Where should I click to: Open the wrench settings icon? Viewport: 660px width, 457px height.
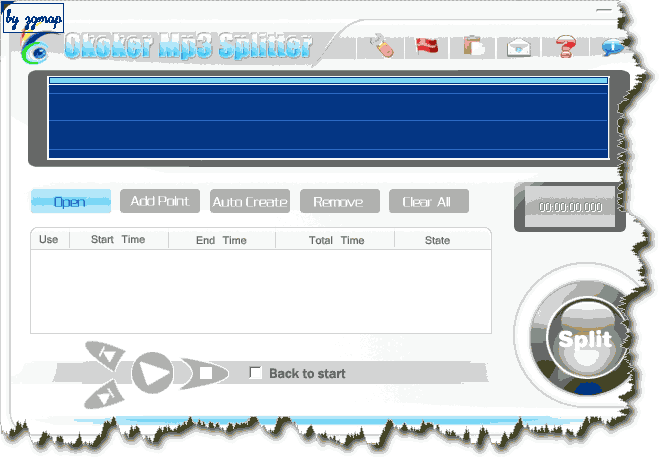pos(382,45)
